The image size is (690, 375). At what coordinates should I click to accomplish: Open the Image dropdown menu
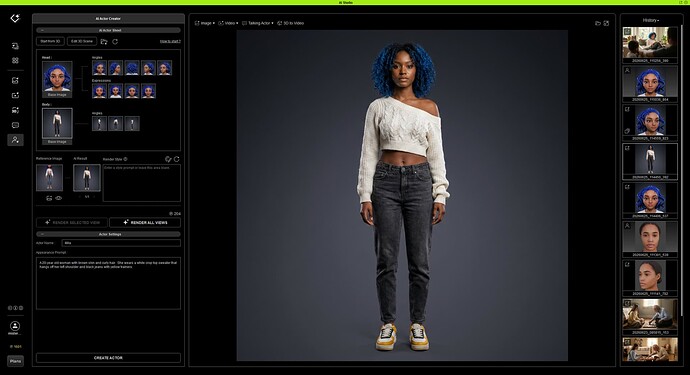(205, 23)
